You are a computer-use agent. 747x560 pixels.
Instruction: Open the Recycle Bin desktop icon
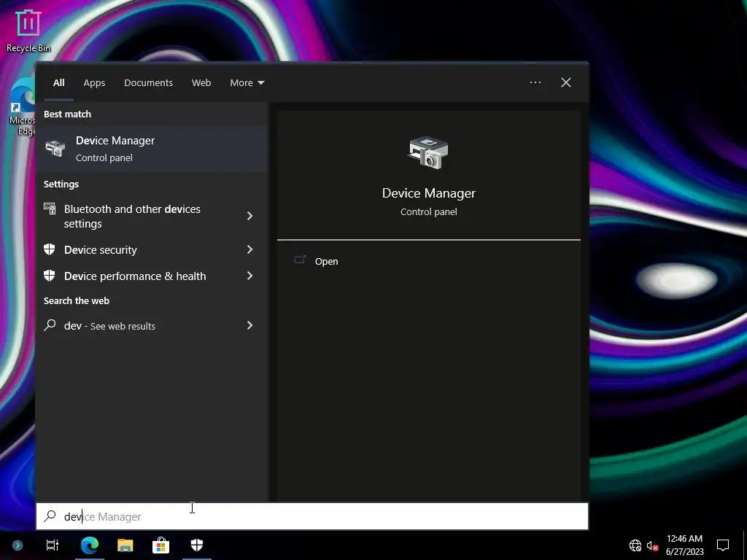tap(28, 31)
